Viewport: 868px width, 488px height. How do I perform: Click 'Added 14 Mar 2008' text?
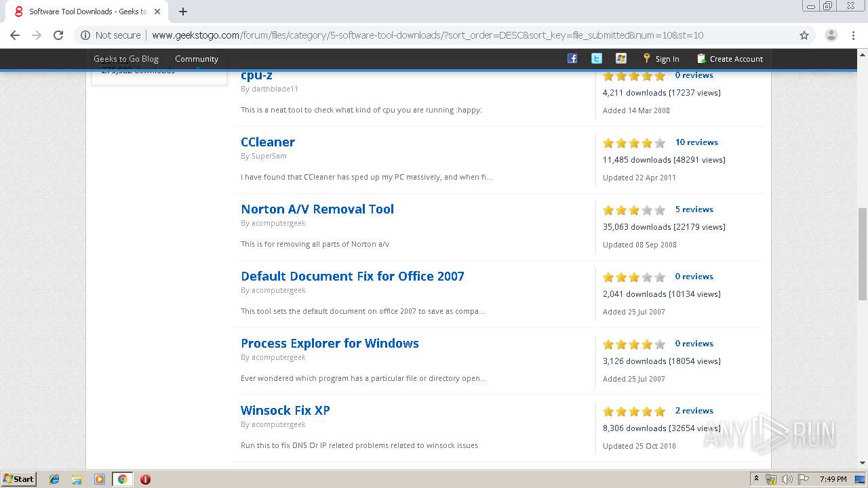point(636,110)
